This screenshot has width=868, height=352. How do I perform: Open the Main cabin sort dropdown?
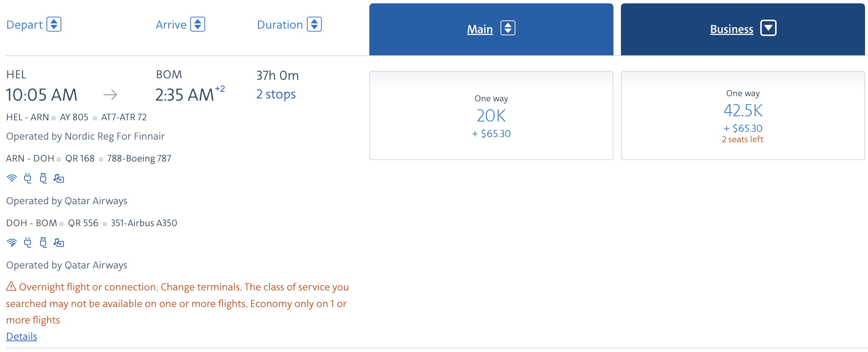508,28
